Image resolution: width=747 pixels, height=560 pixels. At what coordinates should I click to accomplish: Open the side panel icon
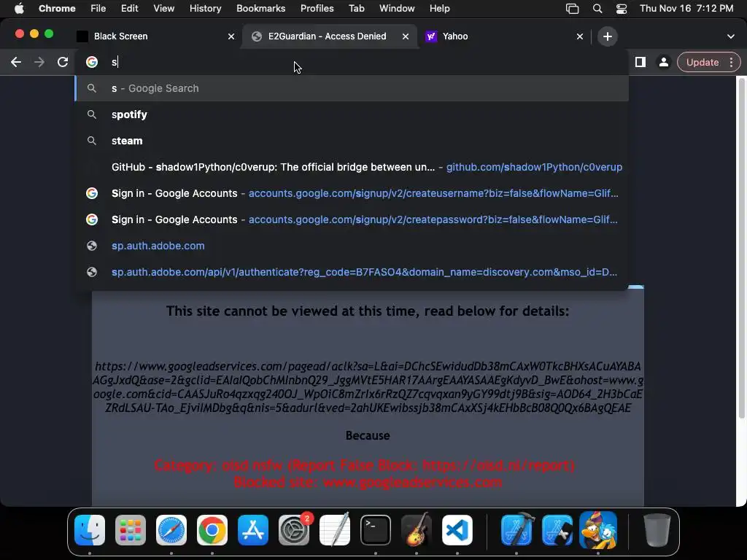[x=640, y=62]
